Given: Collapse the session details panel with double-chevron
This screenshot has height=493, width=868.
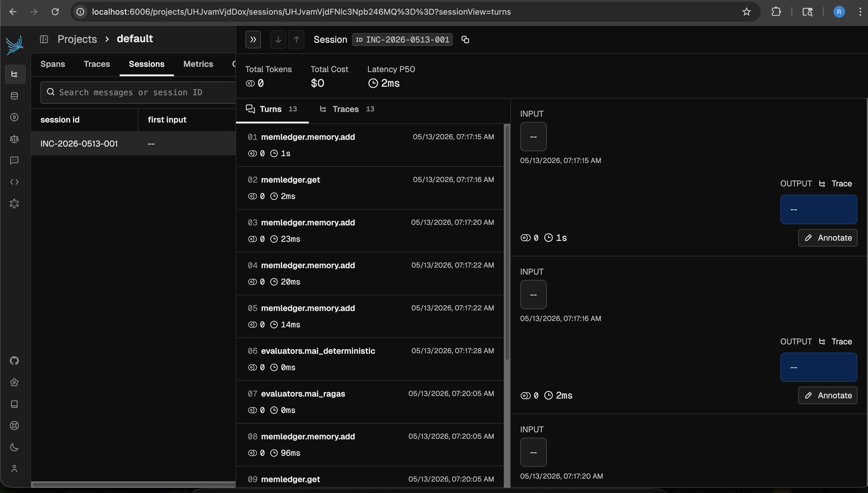Looking at the screenshot, I should [253, 40].
